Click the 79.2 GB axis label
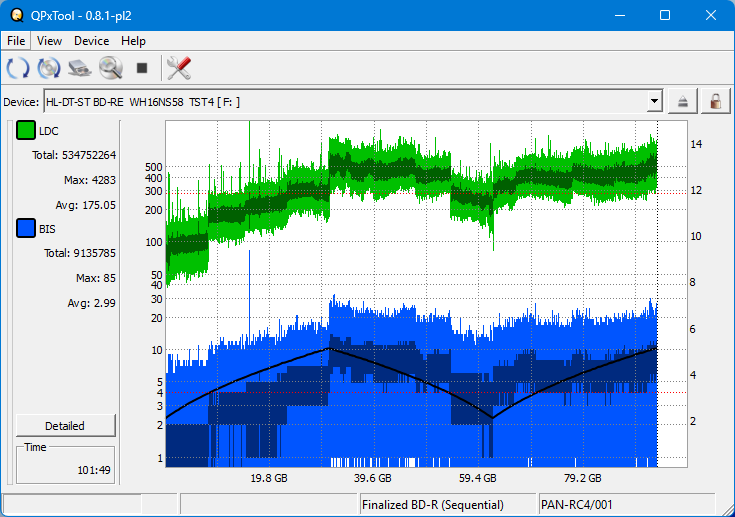Image resolution: width=735 pixels, height=517 pixels. [x=582, y=478]
